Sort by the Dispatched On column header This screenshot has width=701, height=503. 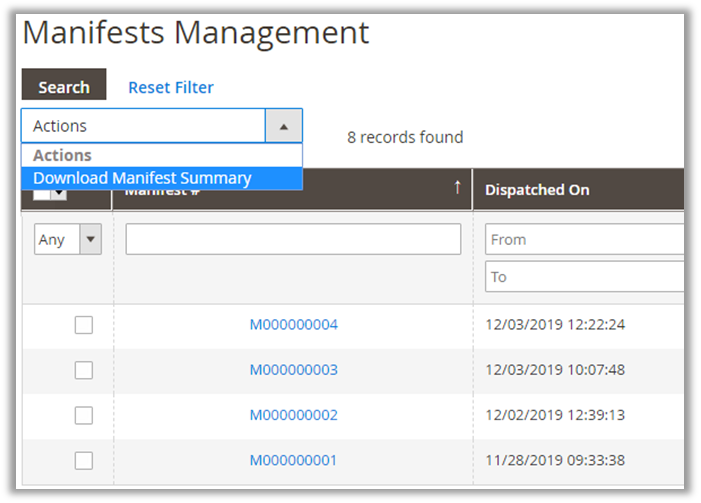pyautogui.click(x=537, y=190)
